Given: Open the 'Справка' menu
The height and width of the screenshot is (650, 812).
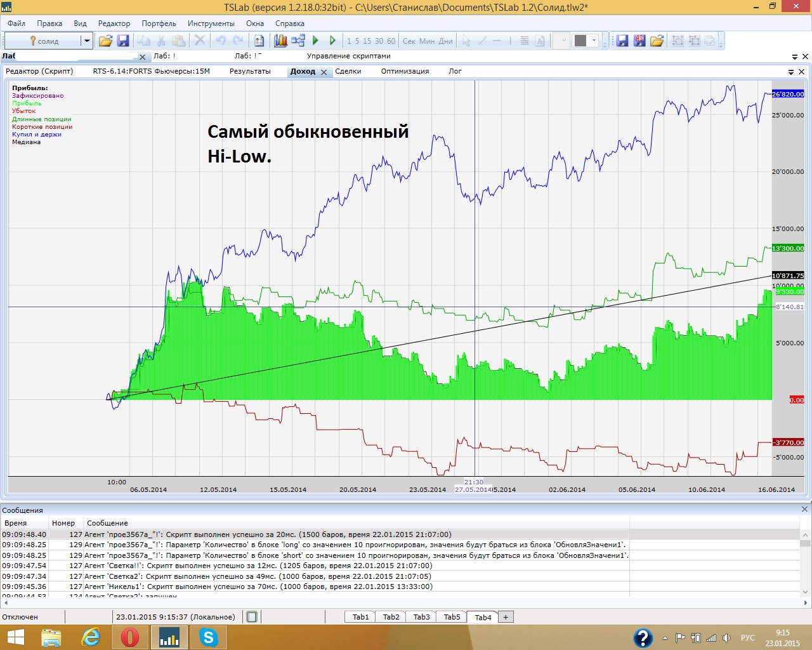Looking at the screenshot, I should point(290,23).
